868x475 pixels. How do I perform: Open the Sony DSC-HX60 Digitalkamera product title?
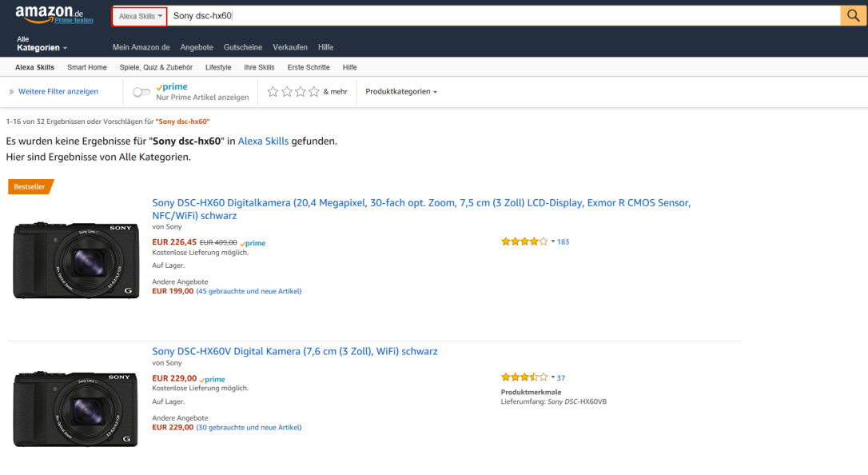pyautogui.click(x=421, y=210)
